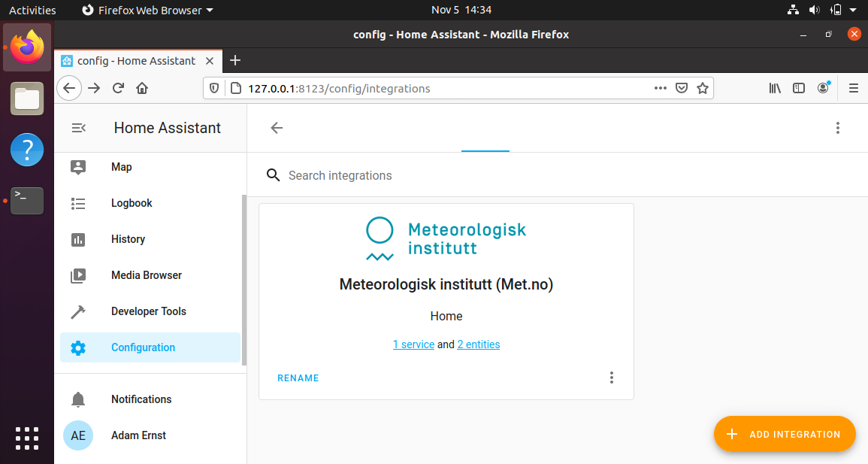The image size is (868, 464).
Task: Open the History sidebar item
Action: [150, 239]
